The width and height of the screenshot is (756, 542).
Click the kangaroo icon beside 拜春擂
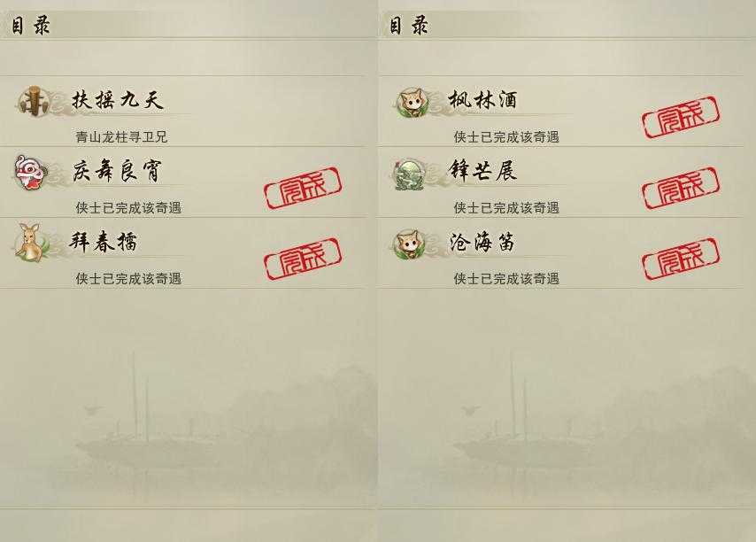pos(31,243)
